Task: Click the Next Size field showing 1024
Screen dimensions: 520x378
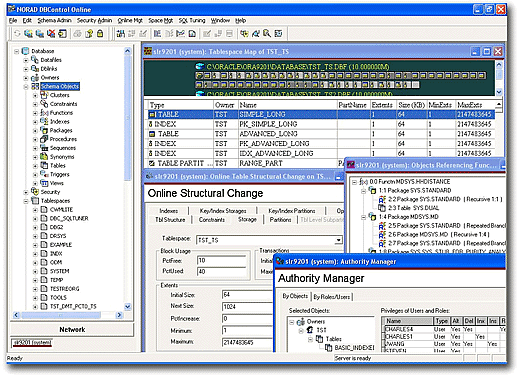Action: coord(247,306)
